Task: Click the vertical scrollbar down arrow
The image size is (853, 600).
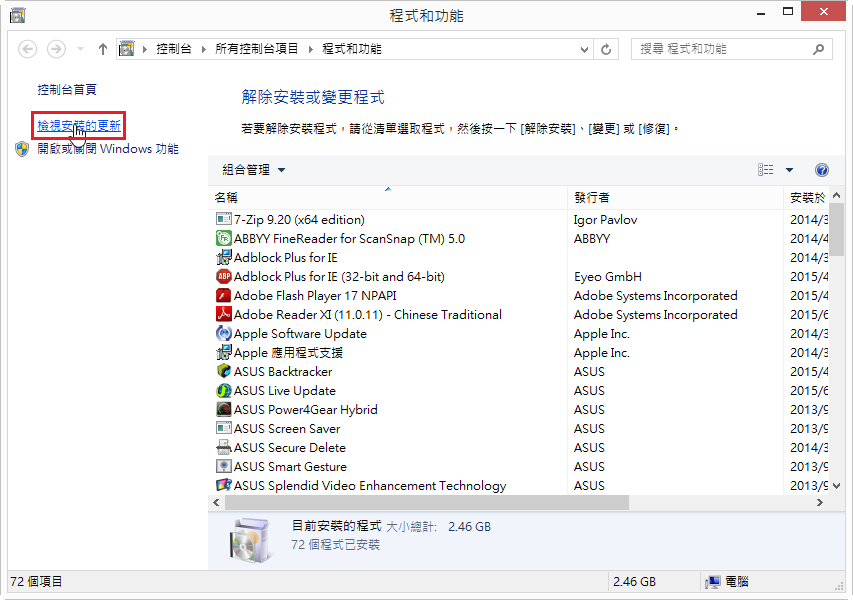Action: tap(837, 486)
